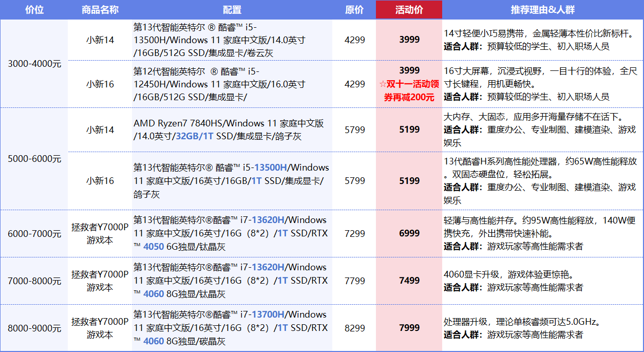The width and height of the screenshot is (644, 352).
Task: Click the i7-13620H RTX 4050 configuration cell
Action: [x=232, y=234]
